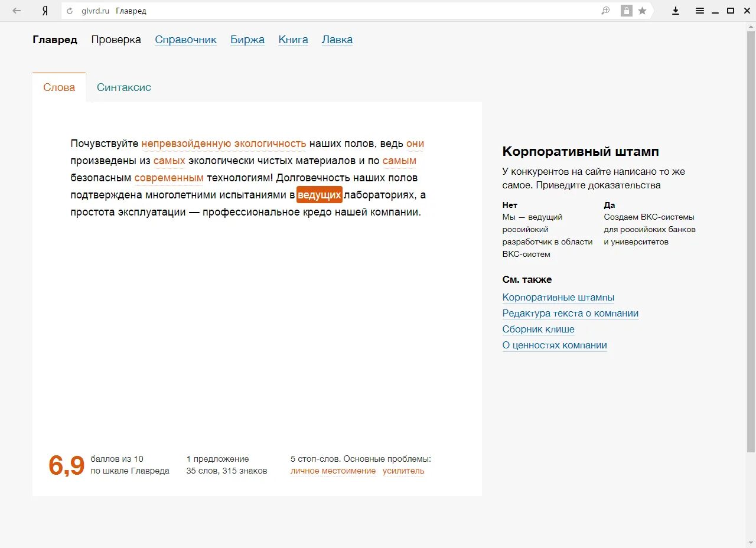Go to Книга page
The height and width of the screenshot is (548, 756).
click(x=294, y=40)
